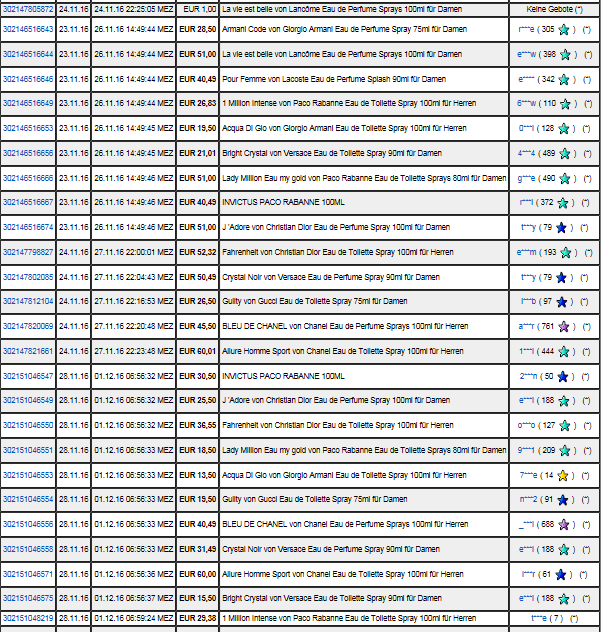The height and width of the screenshot is (632, 603).
Task: Open item number 302147805872
Action: click(28, 9)
